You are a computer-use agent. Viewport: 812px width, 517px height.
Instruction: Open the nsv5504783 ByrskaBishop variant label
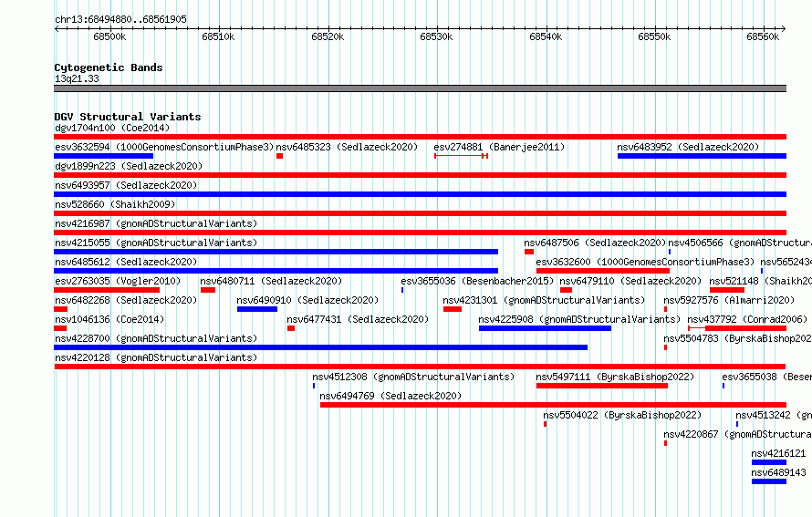[738, 338]
